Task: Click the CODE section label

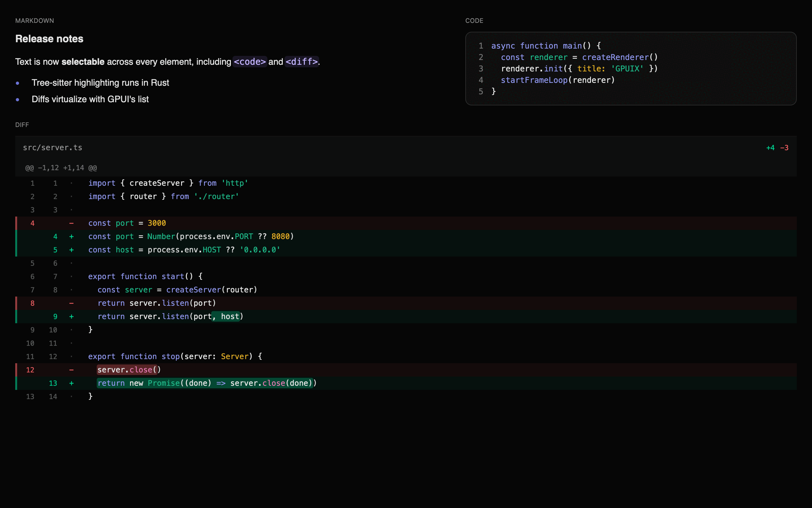Action: [474, 21]
